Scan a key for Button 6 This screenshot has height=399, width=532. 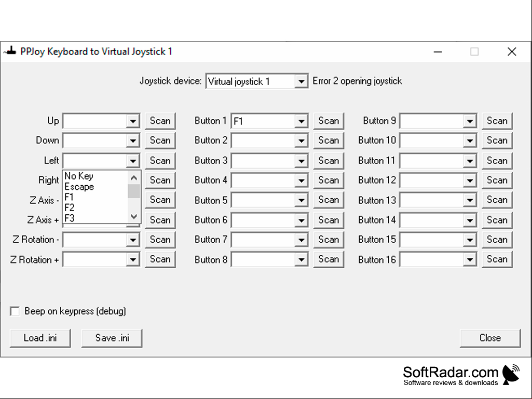click(329, 220)
